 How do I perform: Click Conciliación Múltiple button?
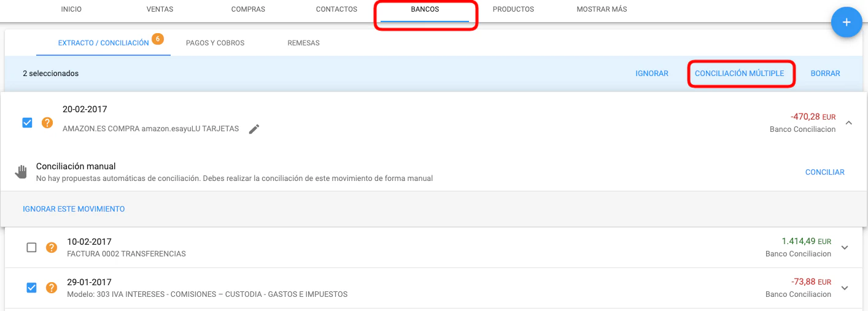(x=739, y=74)
